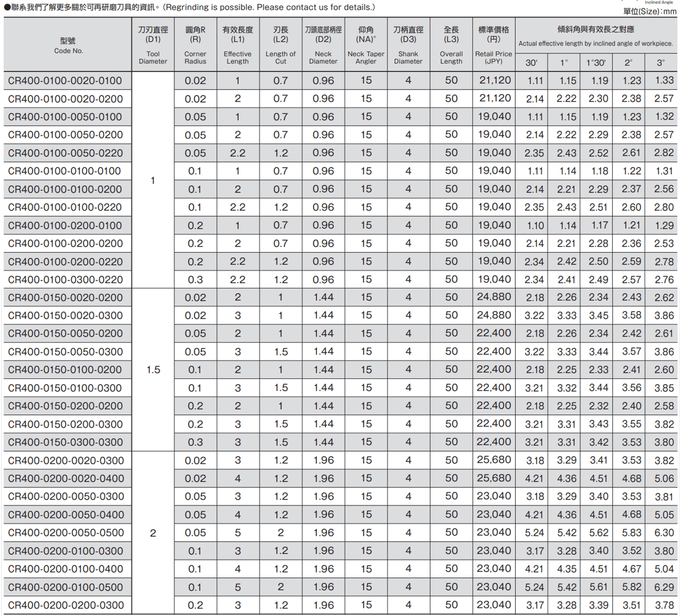The image size is (680, 616).
Task: Click the Length of Cut (L2) header
Action: coord(281,45)
